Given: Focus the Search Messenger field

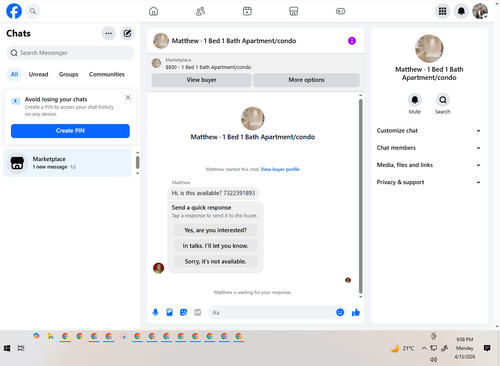Looking at the screenshot, I should 70,53.
